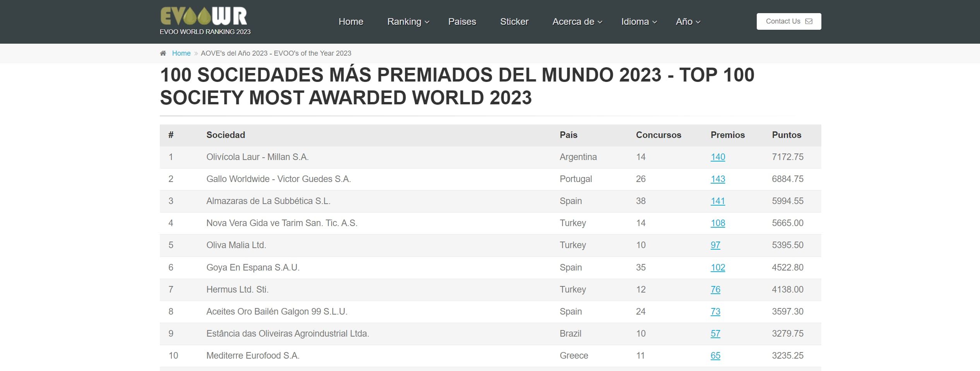Viewport: 980px width, 371px height.
Task: Click the 108 awards link for Nova Vera
Action: [x=718, y=223]
